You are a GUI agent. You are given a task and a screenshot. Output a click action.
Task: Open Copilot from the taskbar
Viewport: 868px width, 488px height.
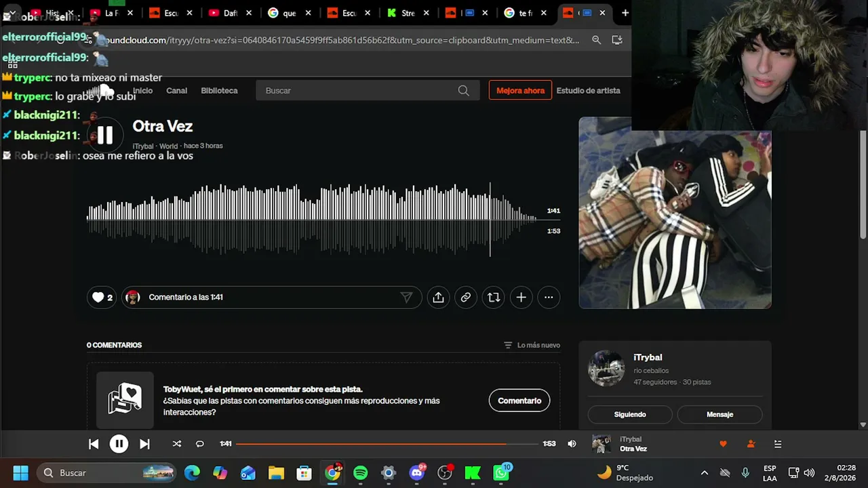click(x=220, y=472)
